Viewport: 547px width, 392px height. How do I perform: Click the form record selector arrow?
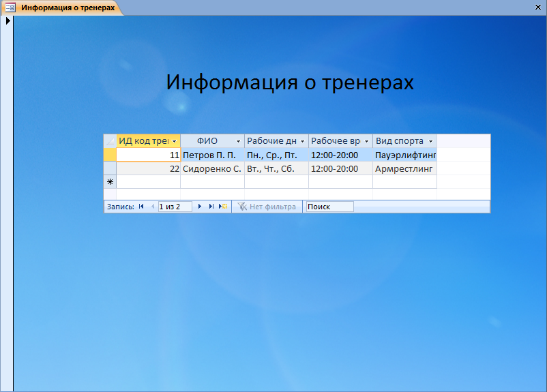pos(8,21)
